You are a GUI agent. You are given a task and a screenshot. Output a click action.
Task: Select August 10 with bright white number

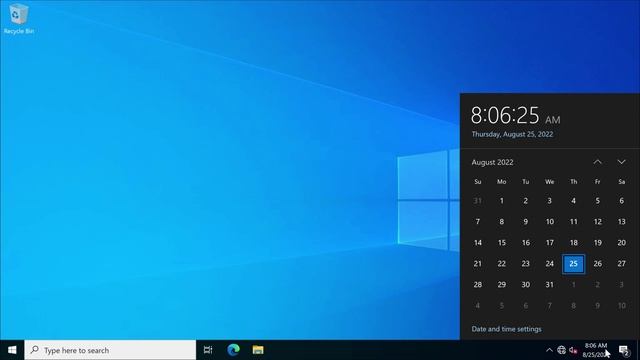(550, 222)
